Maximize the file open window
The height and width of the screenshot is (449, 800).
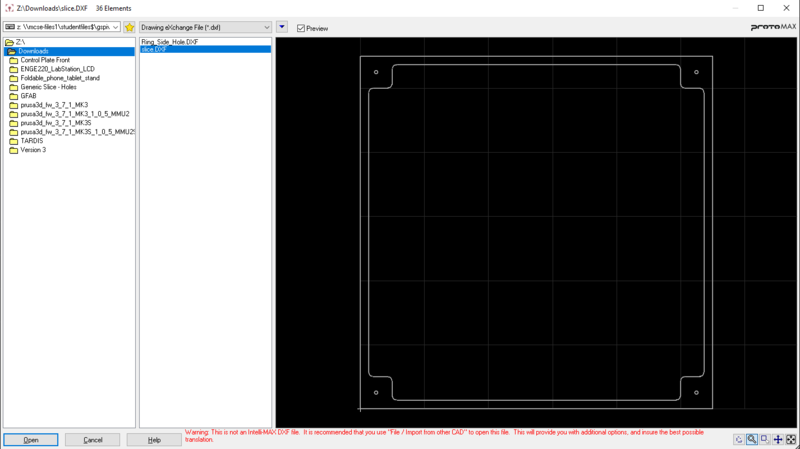coord(761,8)
